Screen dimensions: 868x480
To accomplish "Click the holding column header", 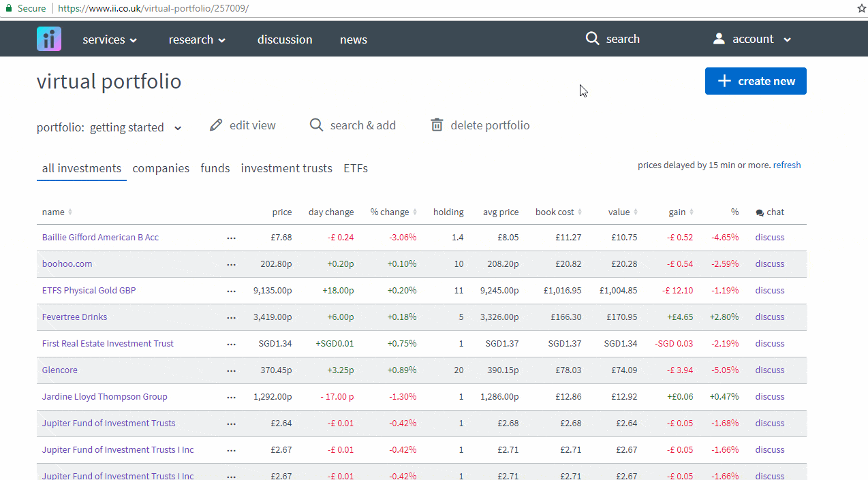I will tap(448, 212).
